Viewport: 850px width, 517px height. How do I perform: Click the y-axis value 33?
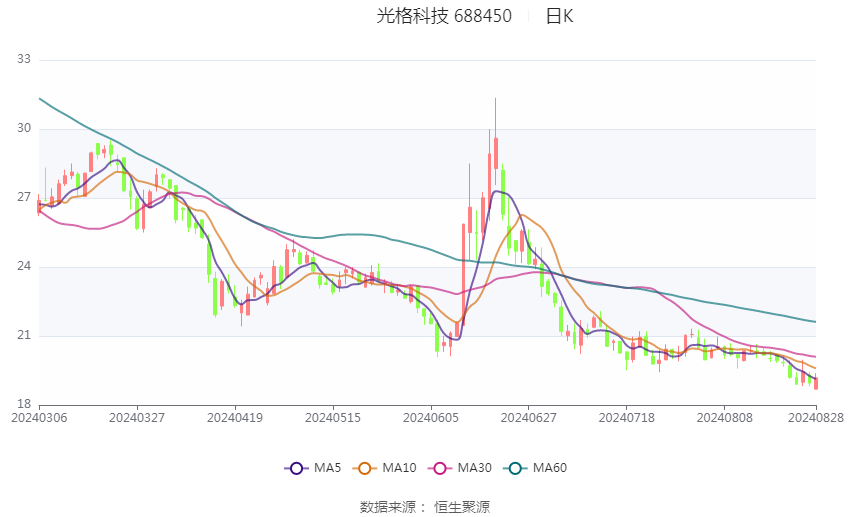tap(24, 59)
